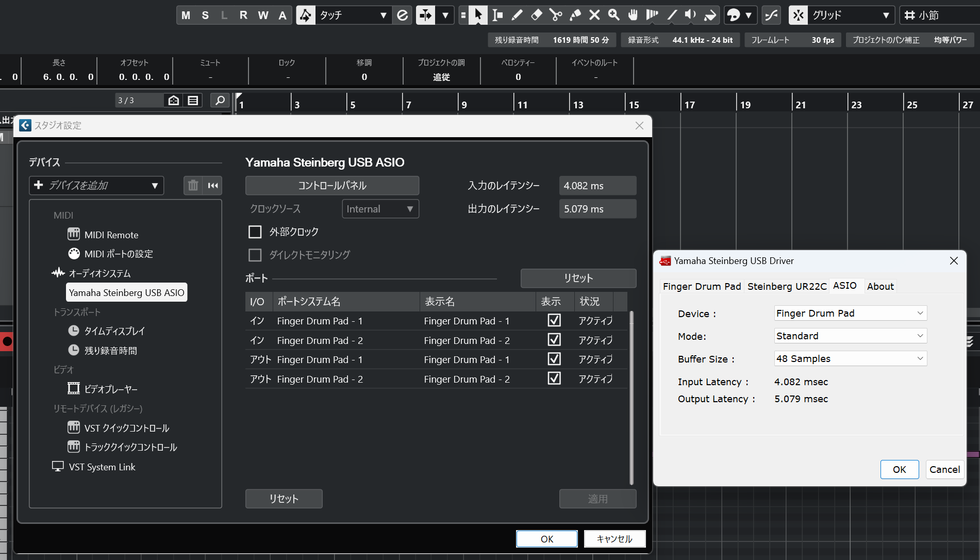The width and height of the screenshot is (980, 560).
Task: Toggle the Auto-Scroll button
Action: click(426, 15)
